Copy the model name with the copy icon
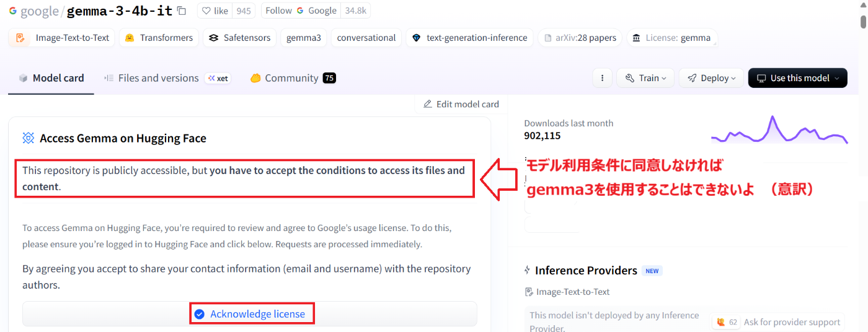Viewport: 868px width, 332px height. point(182,11)
